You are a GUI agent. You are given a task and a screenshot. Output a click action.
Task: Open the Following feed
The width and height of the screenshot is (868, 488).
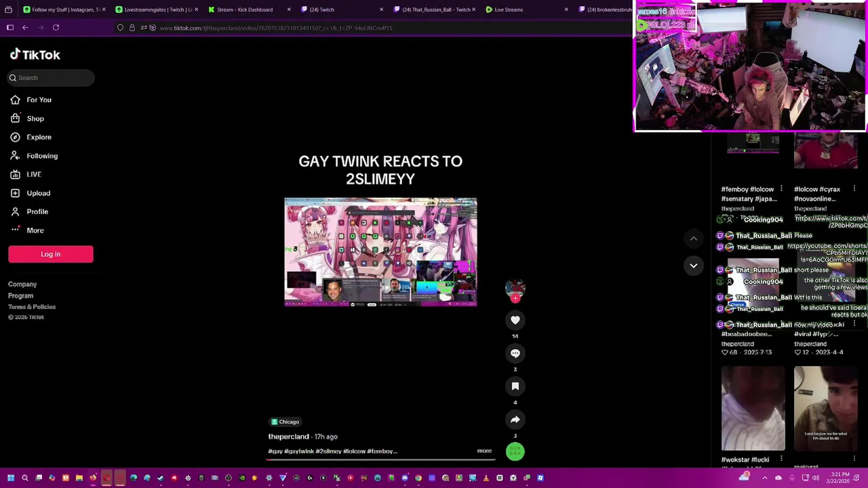coord(34,156)
